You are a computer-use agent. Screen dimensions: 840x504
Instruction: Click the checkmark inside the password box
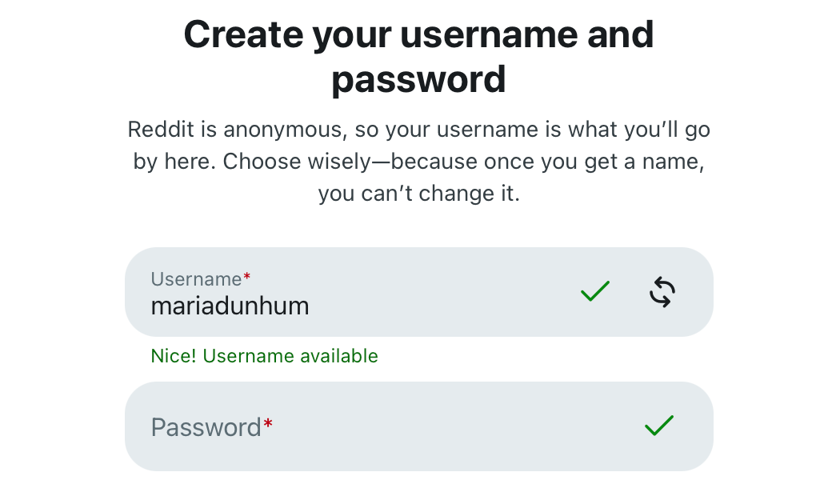click(659, 426)
